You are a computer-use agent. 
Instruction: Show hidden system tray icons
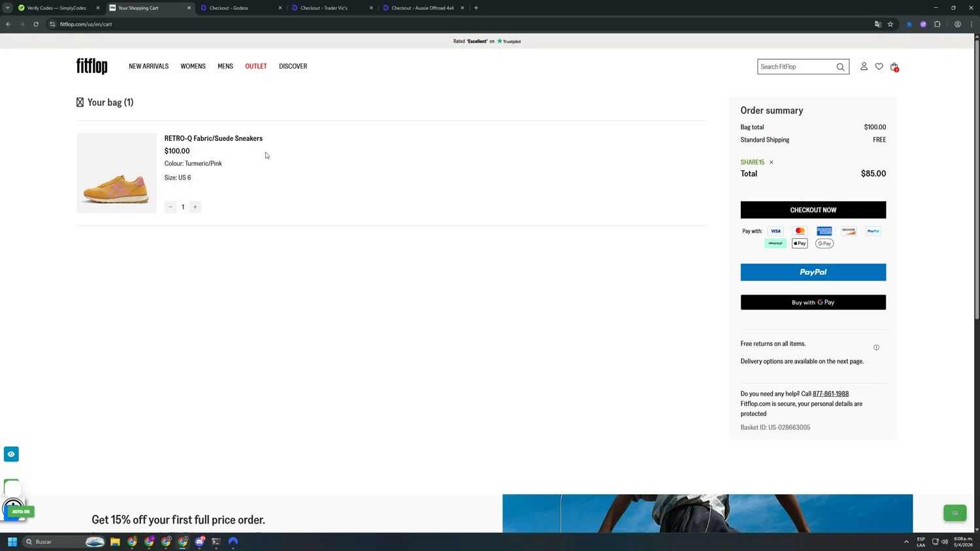(906, 542)
